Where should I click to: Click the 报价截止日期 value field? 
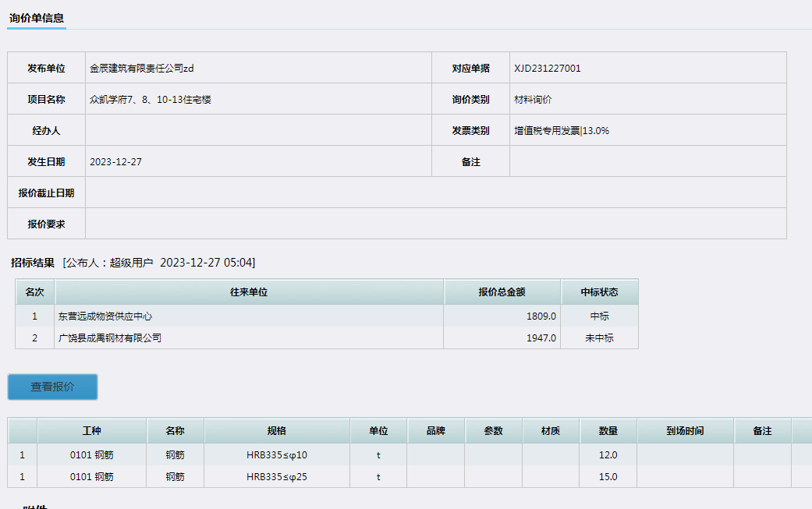435,193
